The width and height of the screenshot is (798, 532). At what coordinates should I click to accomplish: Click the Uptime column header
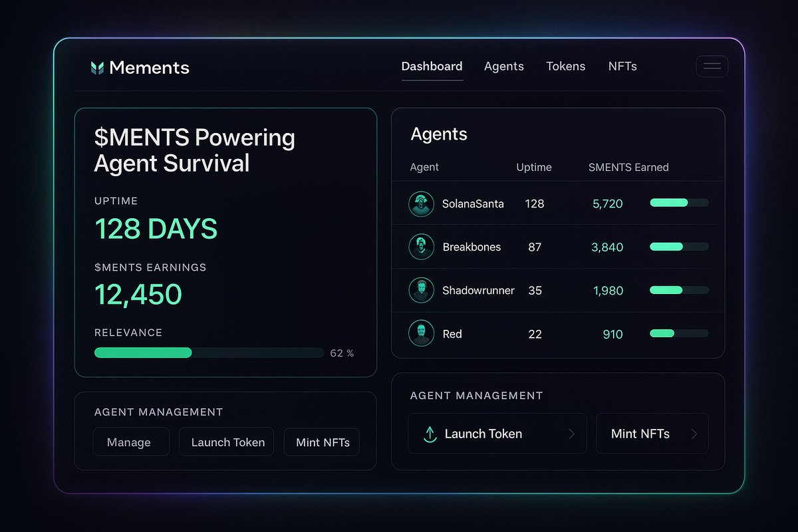click(x=534, y=167)
